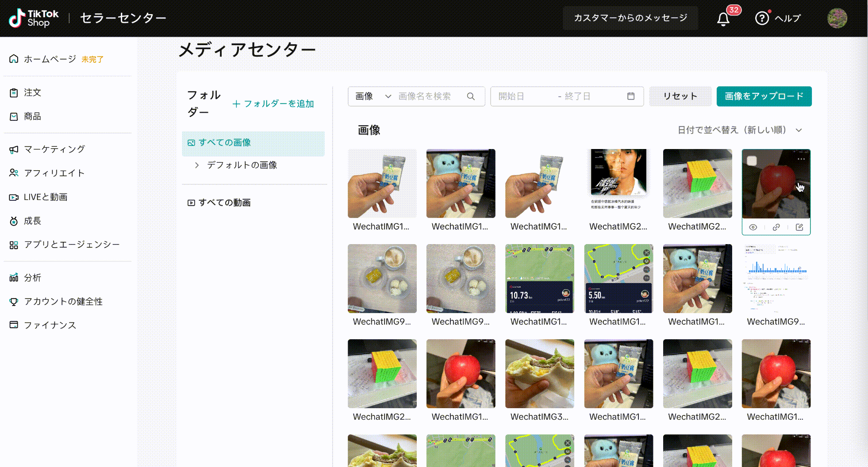Open カスタマーからのメッセージ
This screenshot has width=868, height=467.
point(630,18)
